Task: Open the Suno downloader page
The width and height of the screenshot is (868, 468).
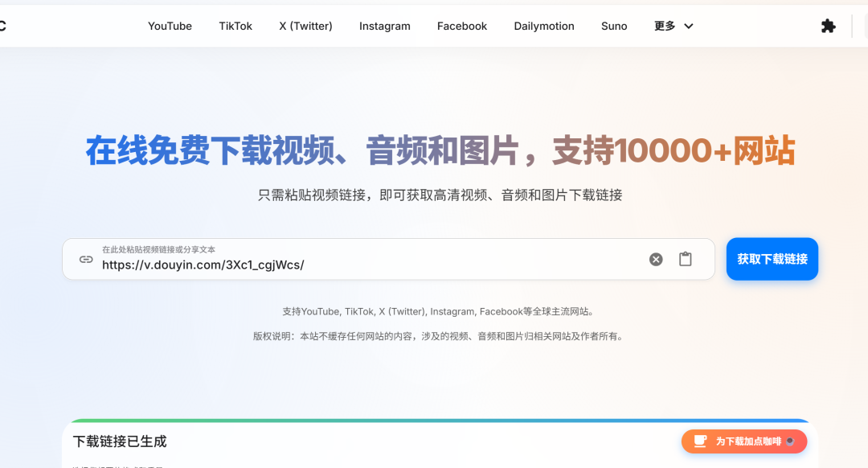Action: coord(614,26)
